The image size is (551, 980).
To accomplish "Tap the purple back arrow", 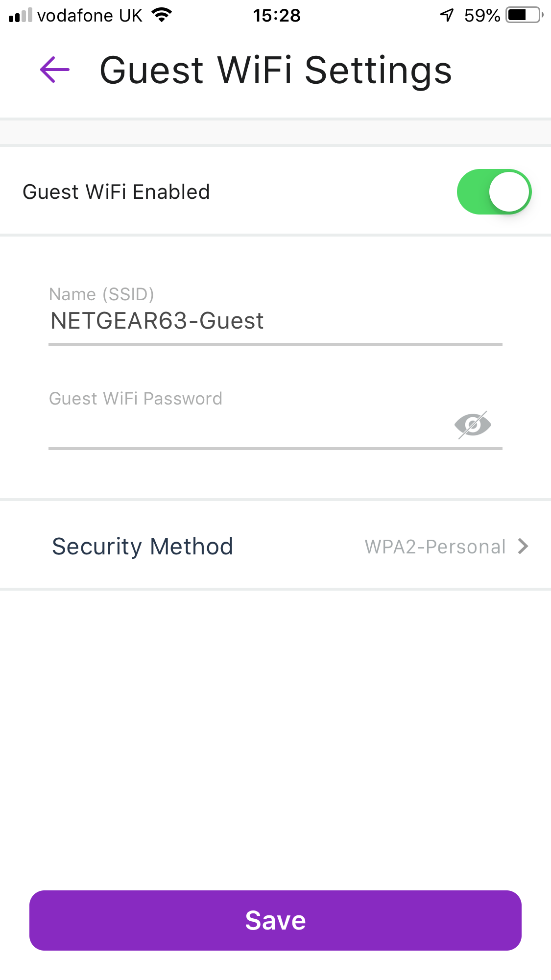I will click(x=55, y=70).
